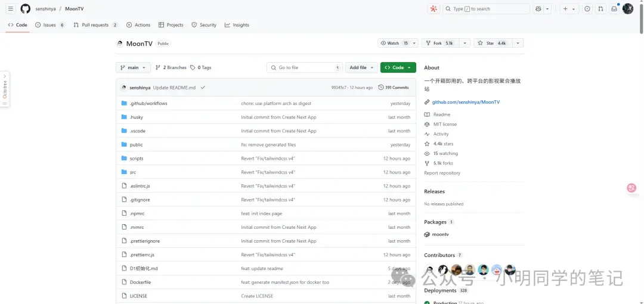The image size is (644, 304).
Task: Click the senshinya avatar in the commit row
Action: click(123, 88)
